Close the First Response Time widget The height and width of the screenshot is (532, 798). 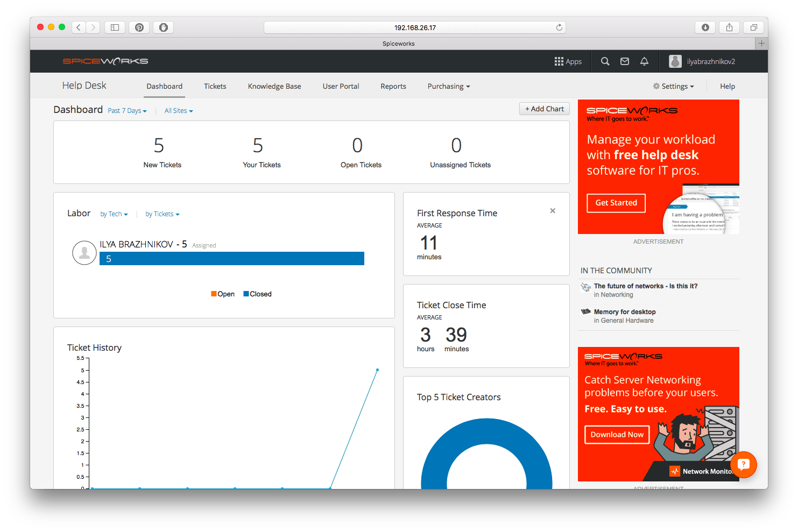tap(553, 211)
